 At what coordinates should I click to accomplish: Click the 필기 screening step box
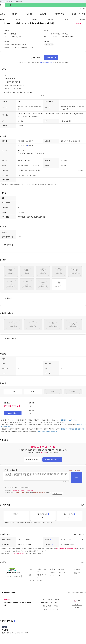53,392
